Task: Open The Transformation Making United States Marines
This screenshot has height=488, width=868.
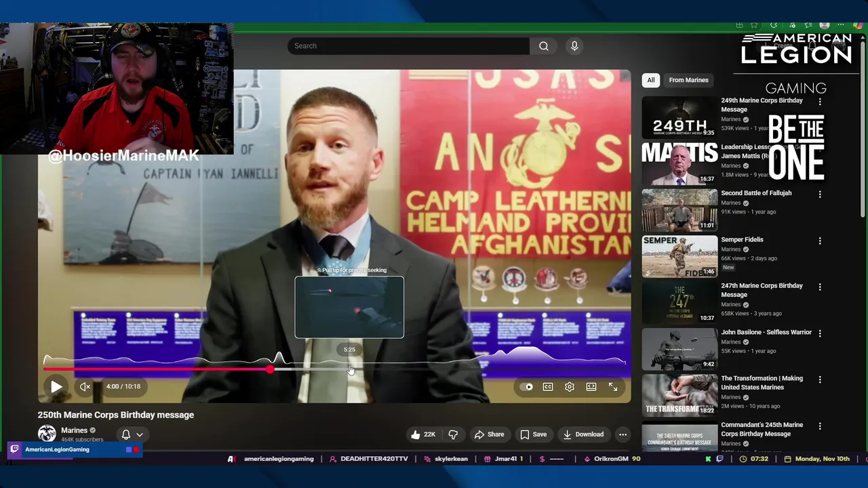Action: (762, 383)
